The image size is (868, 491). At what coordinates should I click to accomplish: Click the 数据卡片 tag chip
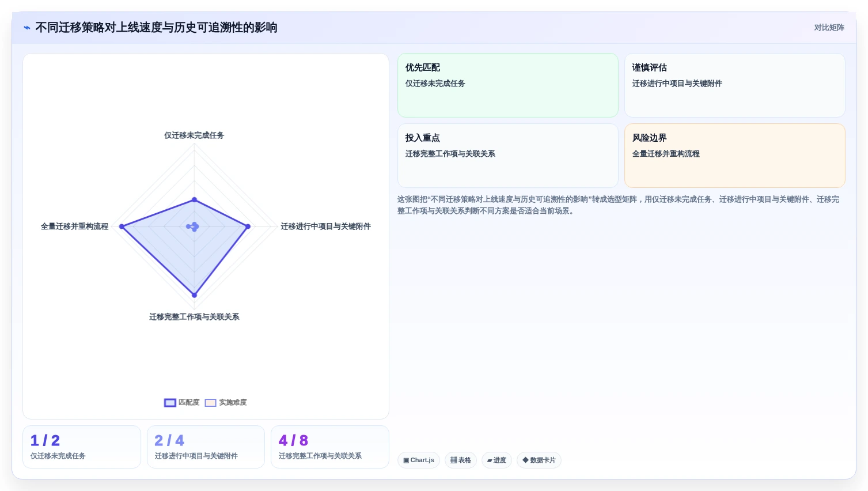click(x=539, y=460)
